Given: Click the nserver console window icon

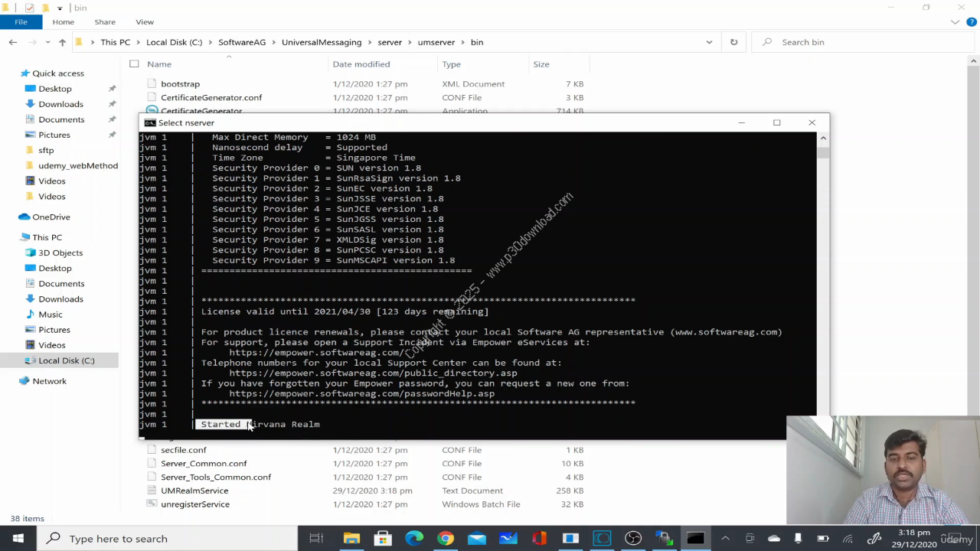Looking at the screenshot, I should (149, 122).
